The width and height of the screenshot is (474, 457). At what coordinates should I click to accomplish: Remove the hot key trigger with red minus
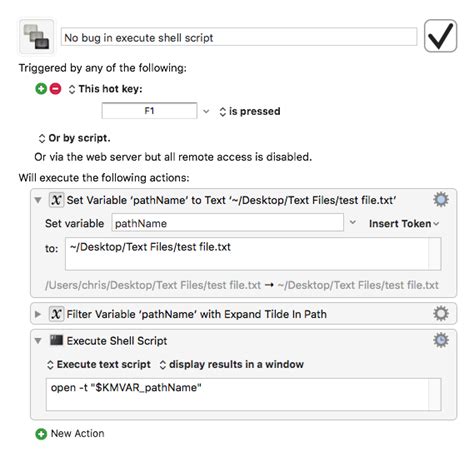[55, 89]
